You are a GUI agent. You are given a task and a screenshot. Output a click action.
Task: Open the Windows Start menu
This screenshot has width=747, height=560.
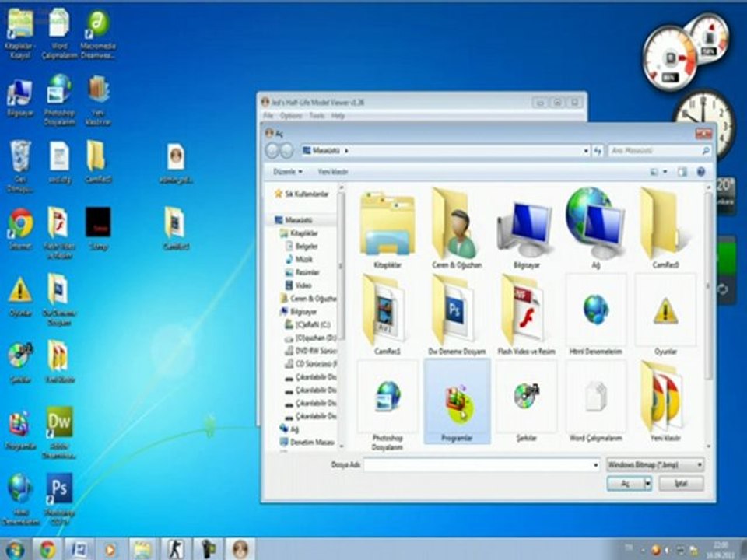pos(15,550)
